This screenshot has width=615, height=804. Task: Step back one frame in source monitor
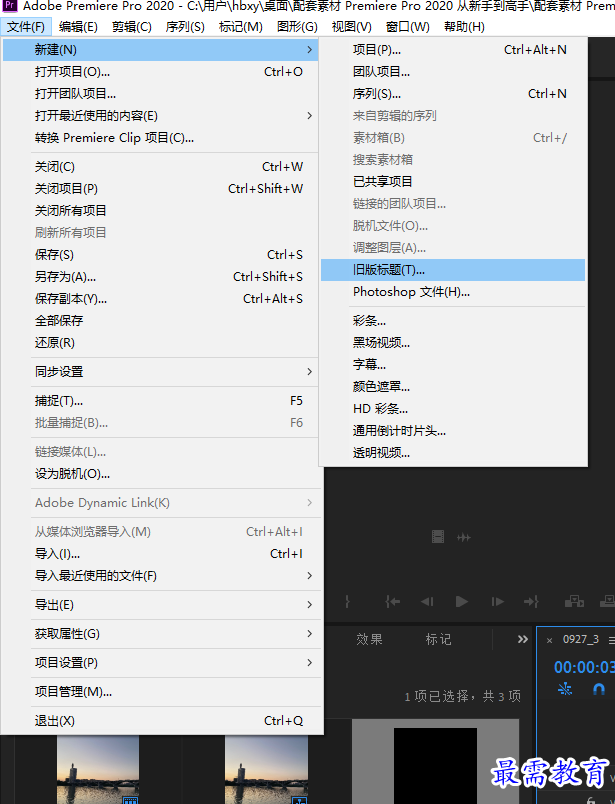click(x=427, y=601)
